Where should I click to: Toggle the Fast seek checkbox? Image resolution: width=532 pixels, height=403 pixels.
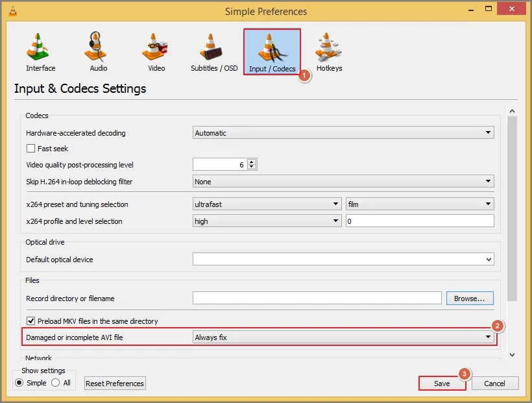click(31, 149)
